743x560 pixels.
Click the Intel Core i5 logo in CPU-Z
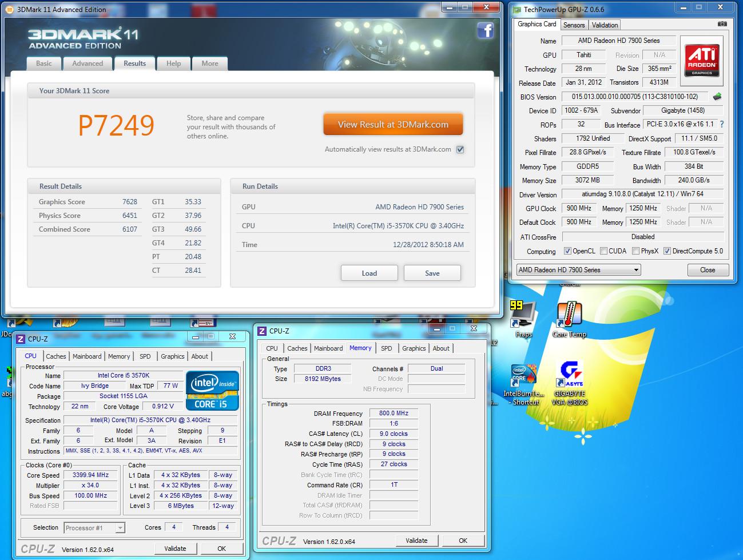coord(212,391)
